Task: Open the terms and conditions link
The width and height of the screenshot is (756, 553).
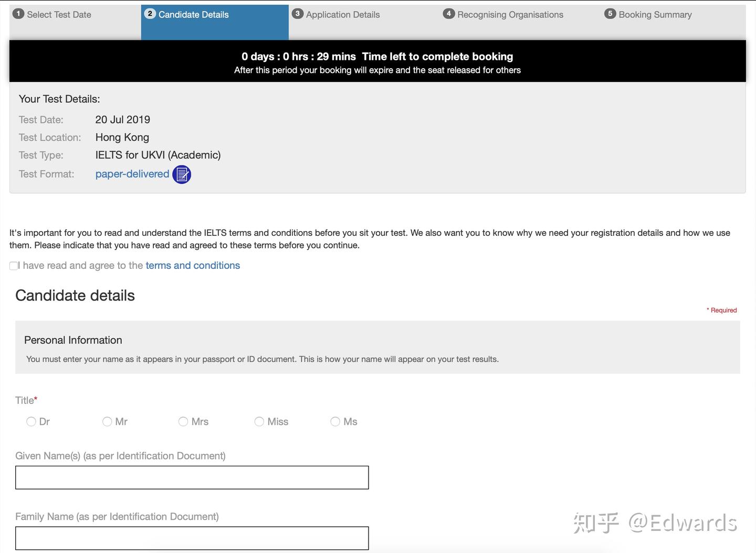Action: [x=192, y=265]
